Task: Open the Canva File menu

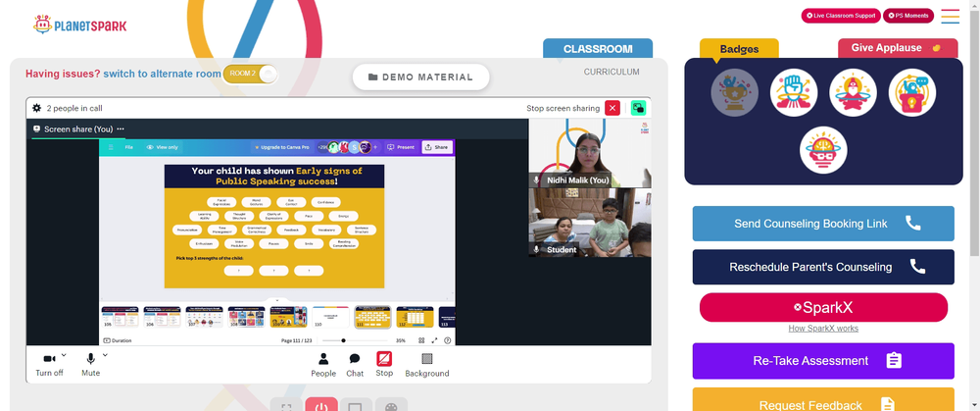Action: 128,148
